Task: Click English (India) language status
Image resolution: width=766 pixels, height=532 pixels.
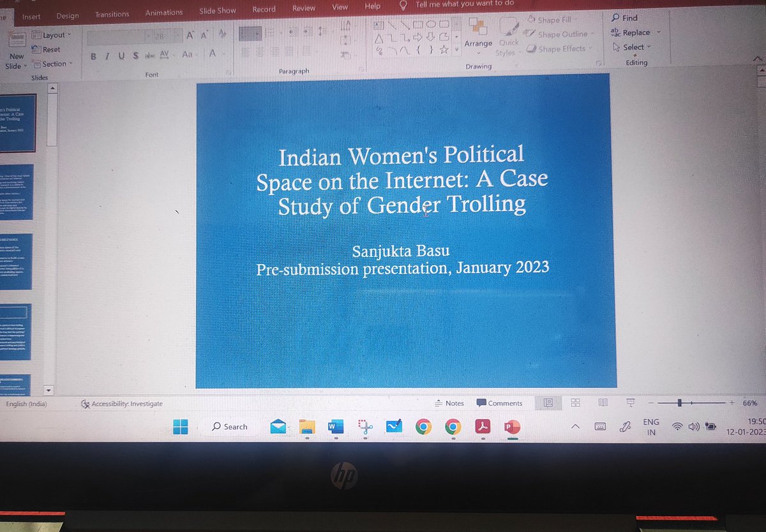Action: [26, 404]
